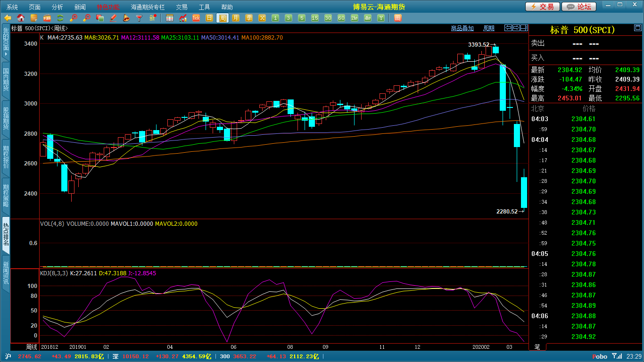Image resolution: width=644 pixels, height=362 pixels.
Task: Switch to Tick chart period
Action: 196,18
